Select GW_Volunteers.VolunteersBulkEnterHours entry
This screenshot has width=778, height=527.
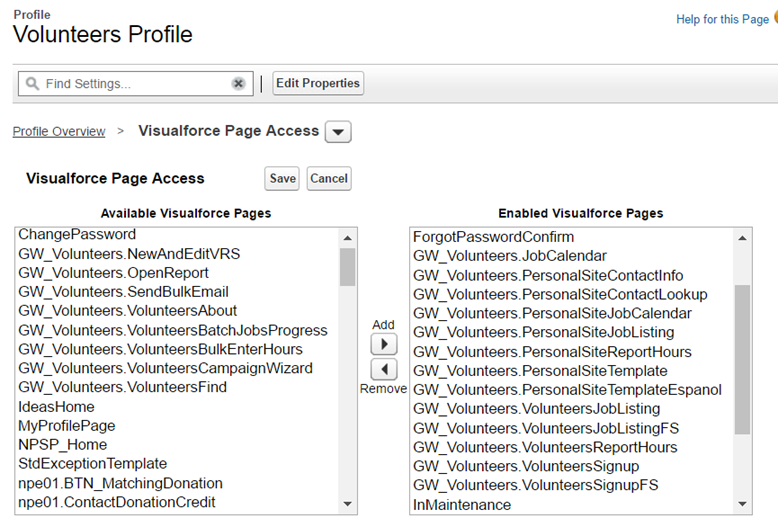pyautogui.click(x=177, y=349)
